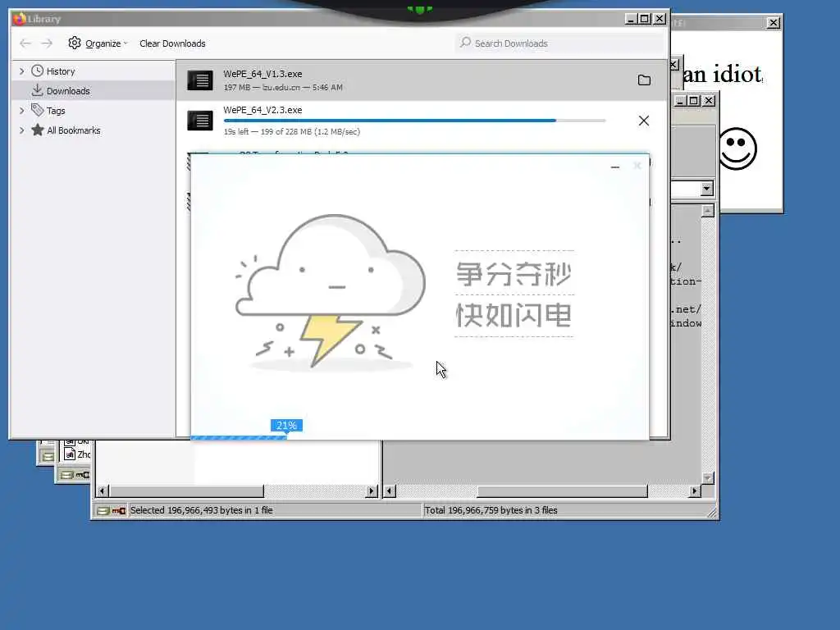Open the dropdown in background file manager
The width and height of the screenshot is (840, 630).
pos(706,189)
